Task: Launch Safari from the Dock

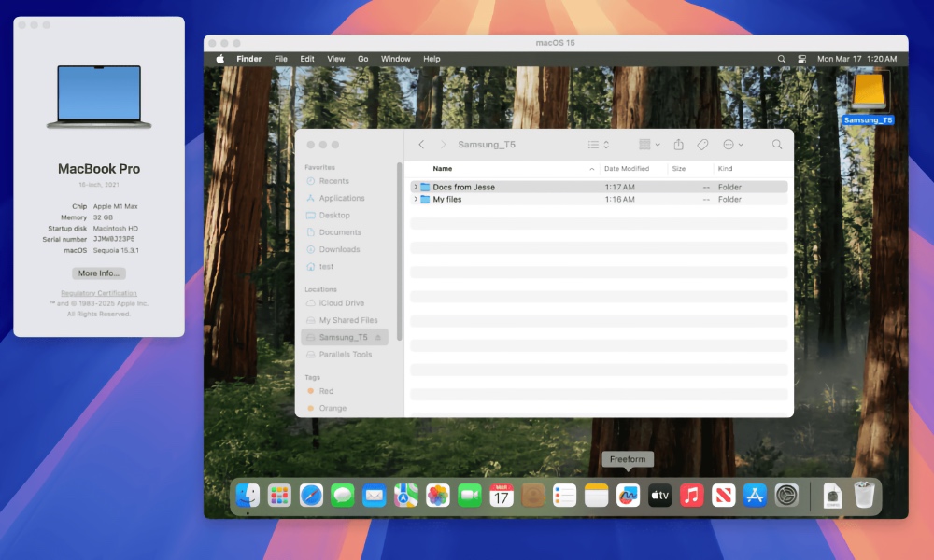Action: click(311, 496)
